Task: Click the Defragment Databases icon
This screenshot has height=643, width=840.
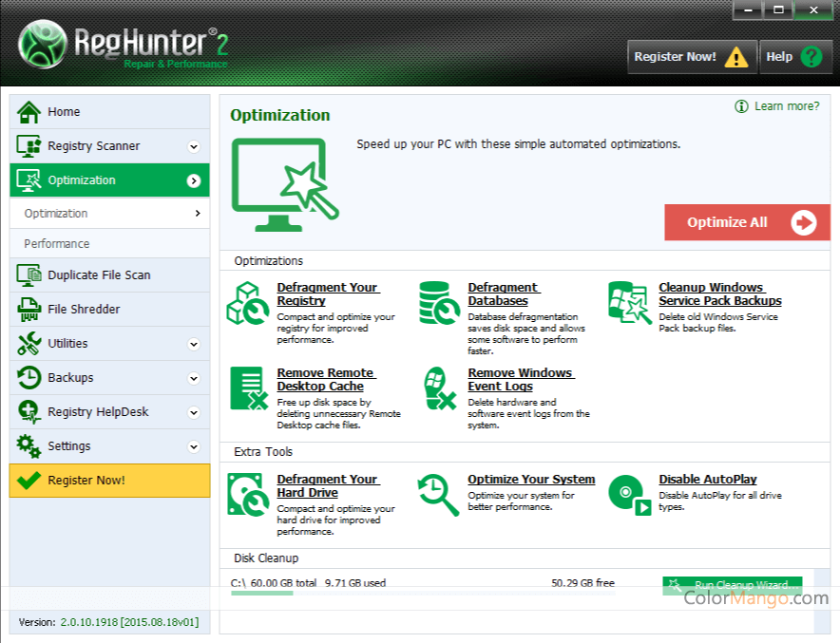Action: click(439, 303)
